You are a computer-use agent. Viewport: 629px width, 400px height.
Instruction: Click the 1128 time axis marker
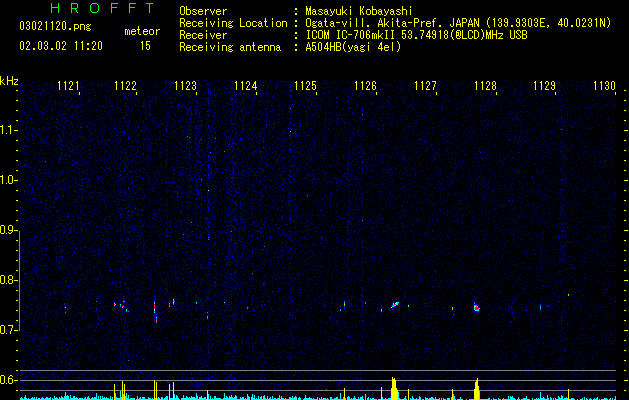click(x=485, y=86)
